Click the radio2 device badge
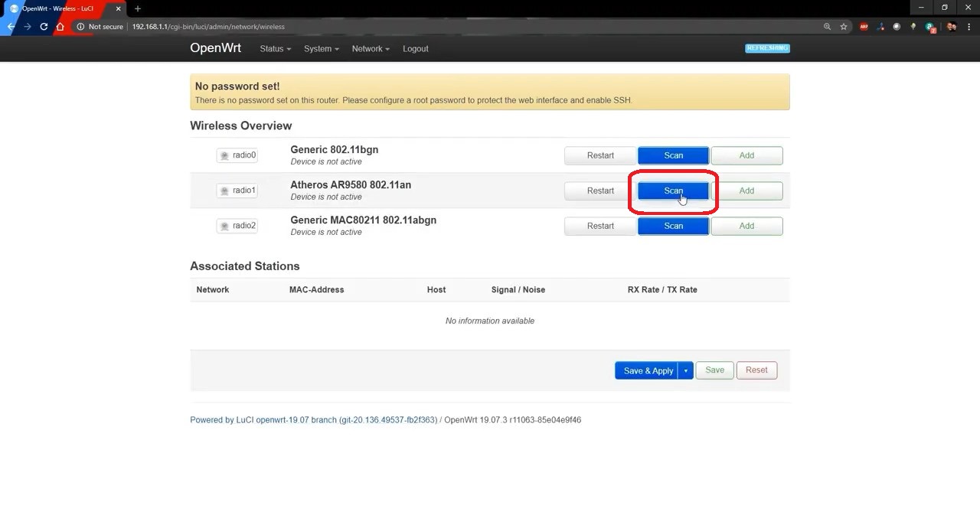This screenshot has height=531, width=980. [x=237, y=226]
